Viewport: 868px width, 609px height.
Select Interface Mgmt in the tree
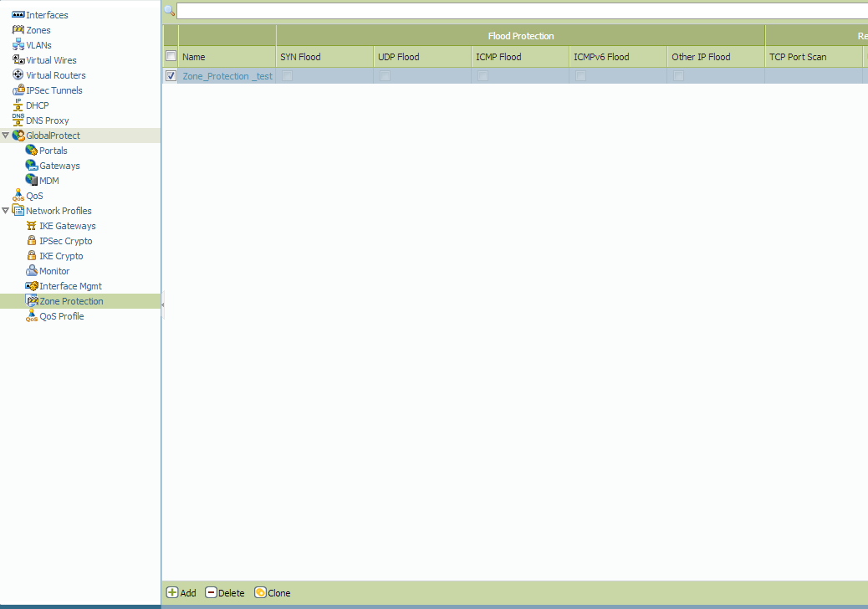(70, 285)
